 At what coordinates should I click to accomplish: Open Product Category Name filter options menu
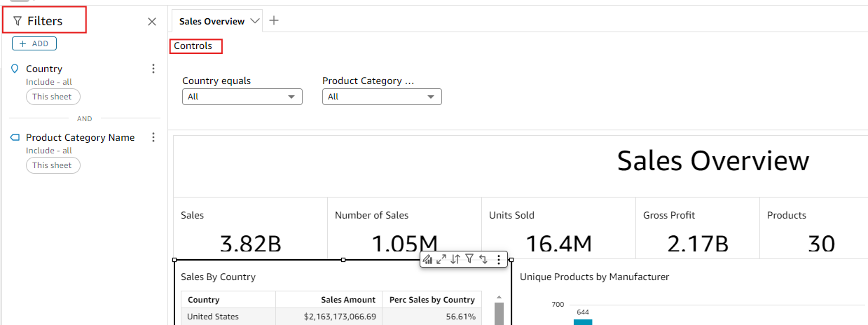[153, 137]
